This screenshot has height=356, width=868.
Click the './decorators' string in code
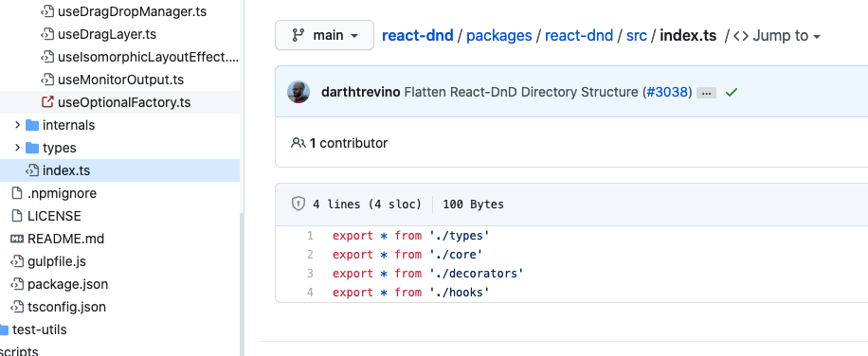tap(476, 273)
